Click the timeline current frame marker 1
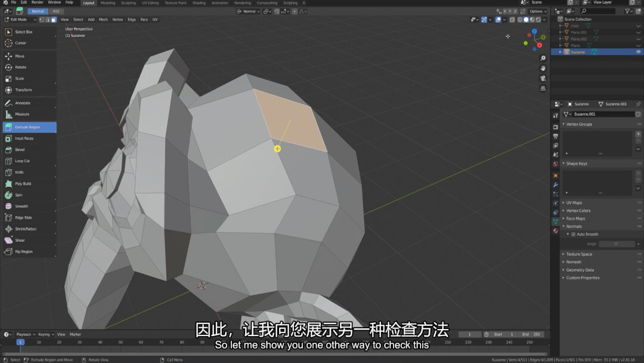The width and height of the screenshot is (644, 363). tap(20, 342)
